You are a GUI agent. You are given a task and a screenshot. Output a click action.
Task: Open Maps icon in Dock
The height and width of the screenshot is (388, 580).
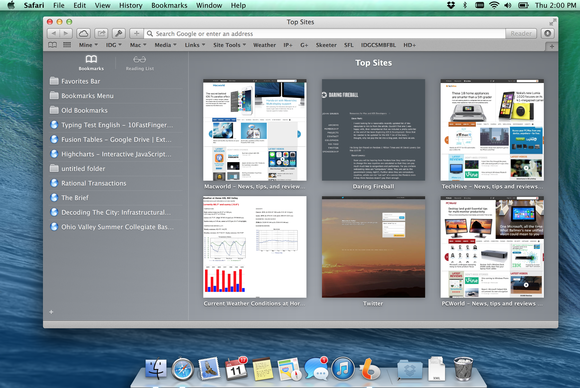tap(289, 369)
